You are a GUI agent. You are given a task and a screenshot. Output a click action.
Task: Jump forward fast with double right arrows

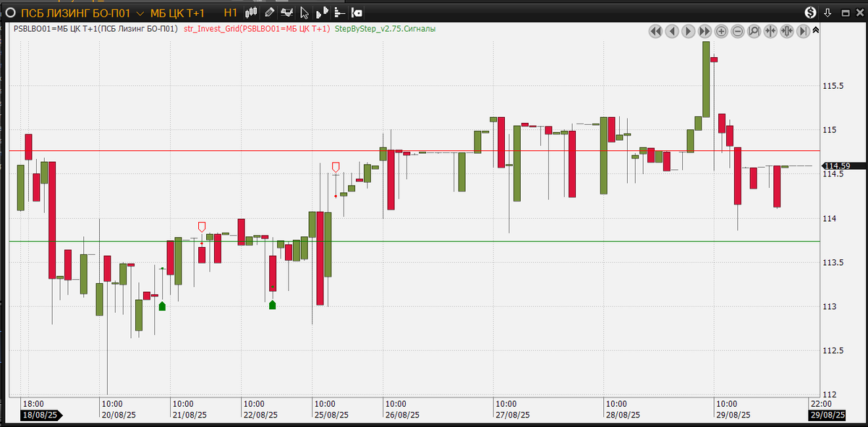(x=705, y=31)
